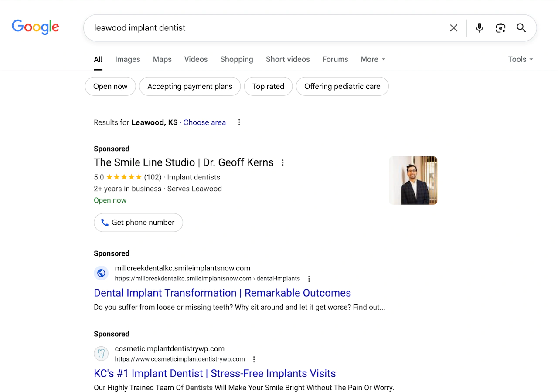Click the tooth favicon for cosmeticimplantdentistrywp
The image size is (558, 392).
click(x=101, y=354)
